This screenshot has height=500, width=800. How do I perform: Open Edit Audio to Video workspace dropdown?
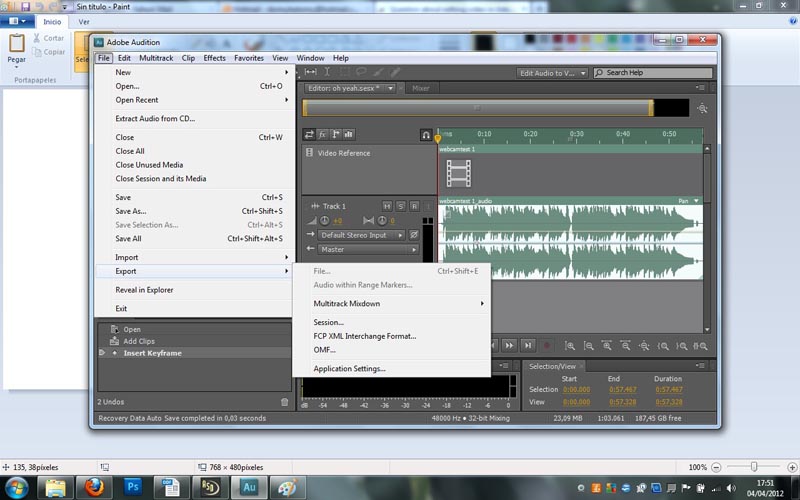(552, 73)
